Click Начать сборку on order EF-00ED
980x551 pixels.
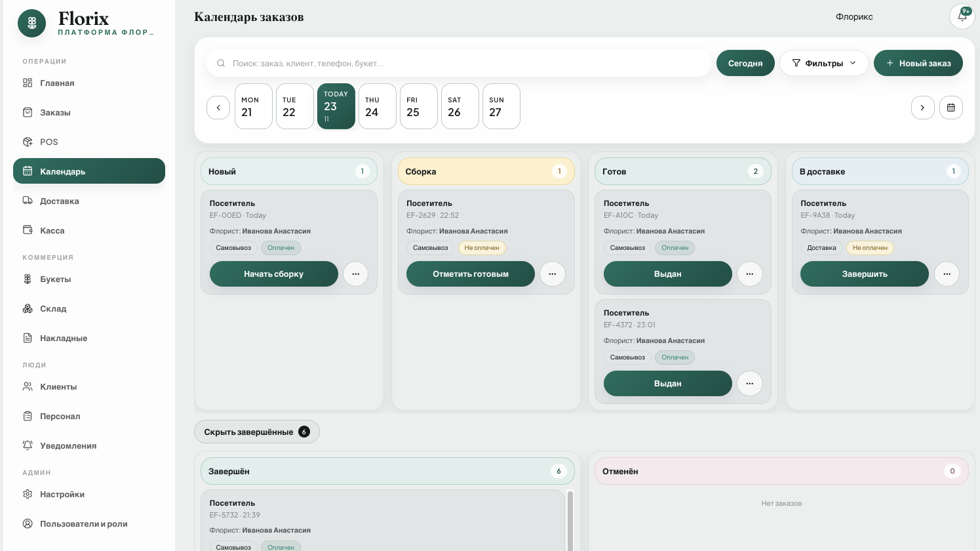click(x=274, y=274)
